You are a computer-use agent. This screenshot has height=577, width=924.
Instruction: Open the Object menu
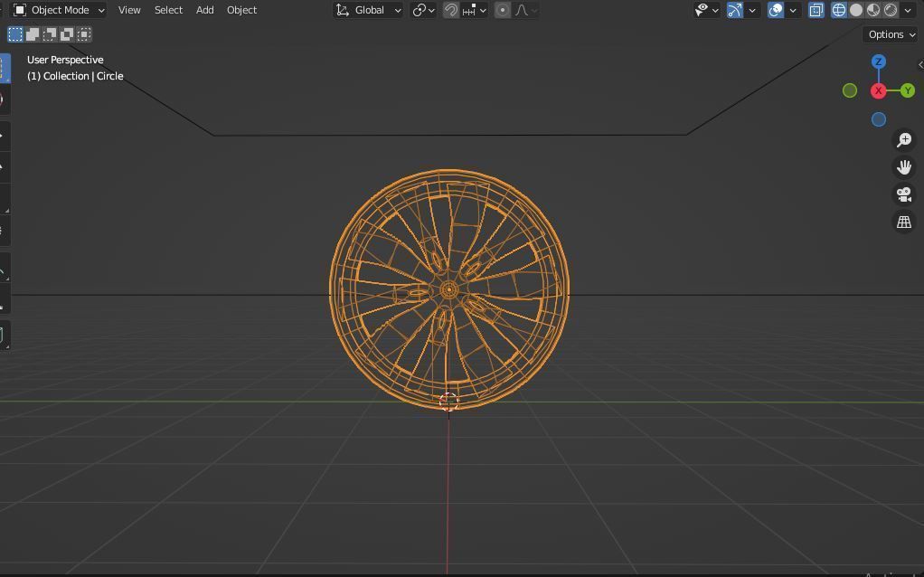coord(241,10)
